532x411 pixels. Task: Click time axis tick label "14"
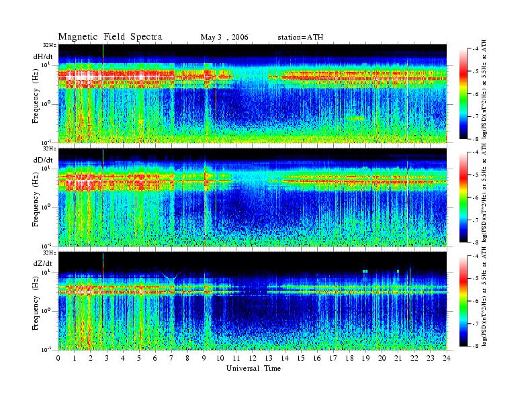click(x=285, y=359)
